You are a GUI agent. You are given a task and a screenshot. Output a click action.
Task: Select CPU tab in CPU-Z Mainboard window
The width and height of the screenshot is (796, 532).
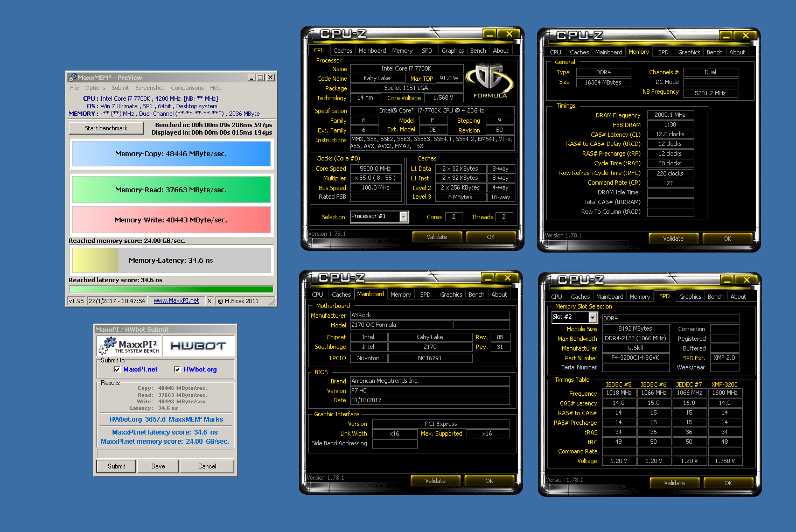pyautogui.click(x=318, y=295)
